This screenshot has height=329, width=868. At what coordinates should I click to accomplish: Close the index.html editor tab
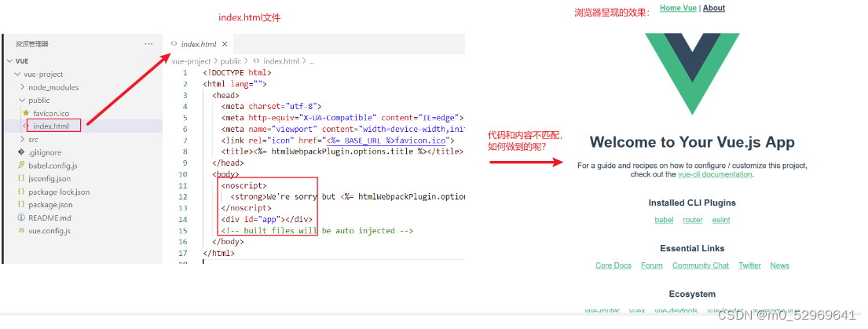pyautogui.click(x=225, y=44)
